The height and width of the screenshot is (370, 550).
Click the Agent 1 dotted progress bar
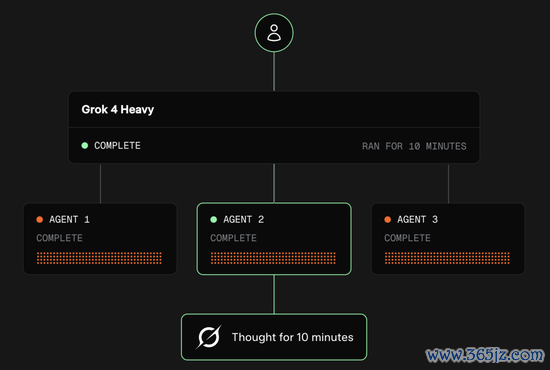(x=99, y=258)
